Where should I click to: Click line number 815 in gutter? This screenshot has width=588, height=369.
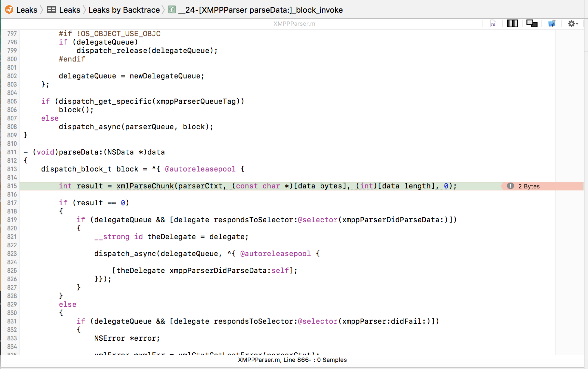pyautogui.click(x=12, y=186)
